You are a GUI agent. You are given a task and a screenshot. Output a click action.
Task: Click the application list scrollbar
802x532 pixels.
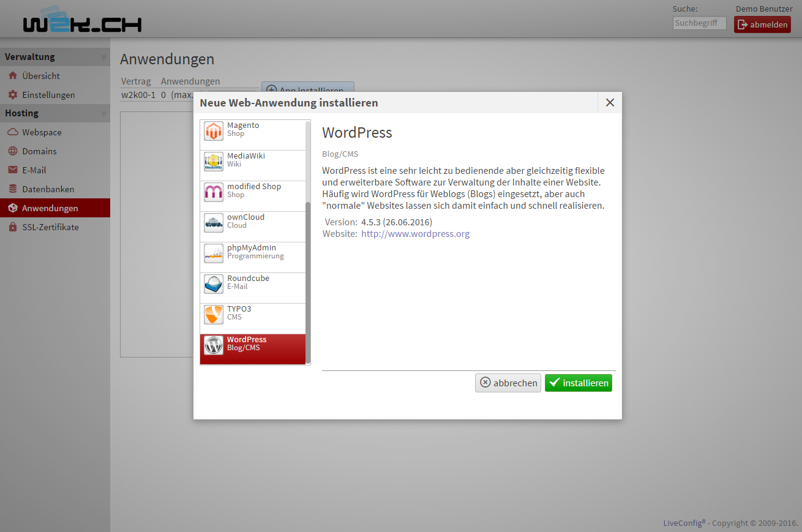308,282
